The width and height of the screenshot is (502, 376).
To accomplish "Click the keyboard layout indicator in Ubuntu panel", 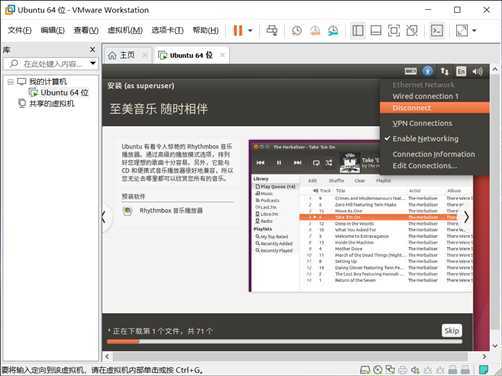I will 410,71.
